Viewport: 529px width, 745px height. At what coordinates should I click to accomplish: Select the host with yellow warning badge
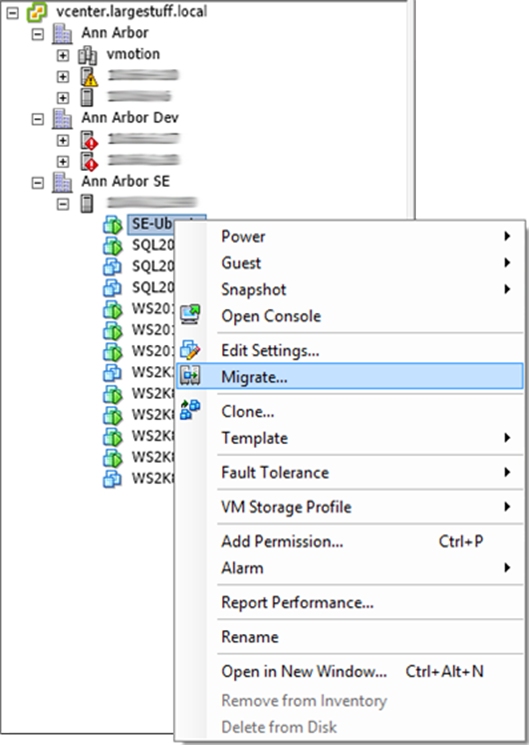pyautogui.click(x=88, y=76)
